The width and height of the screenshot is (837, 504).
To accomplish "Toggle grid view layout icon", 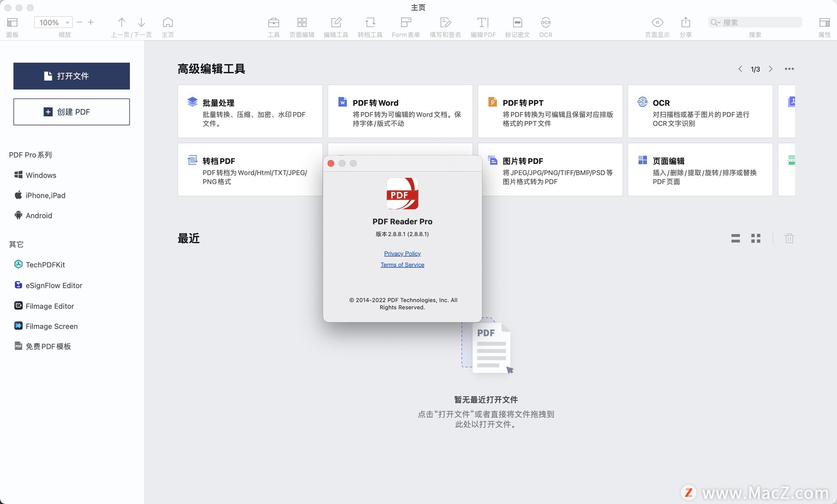I will point(757,238).
